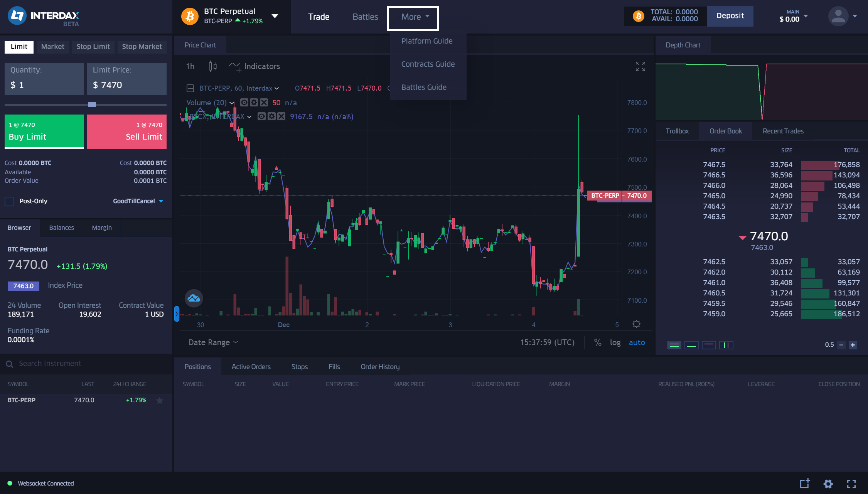
Task: Select the Market order type
Action: tap(53, 47)
